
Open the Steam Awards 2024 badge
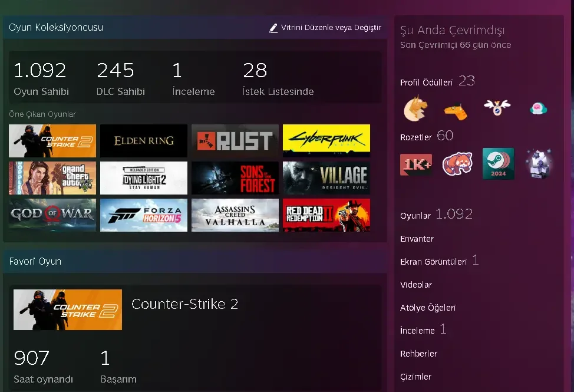pos(498,163)
